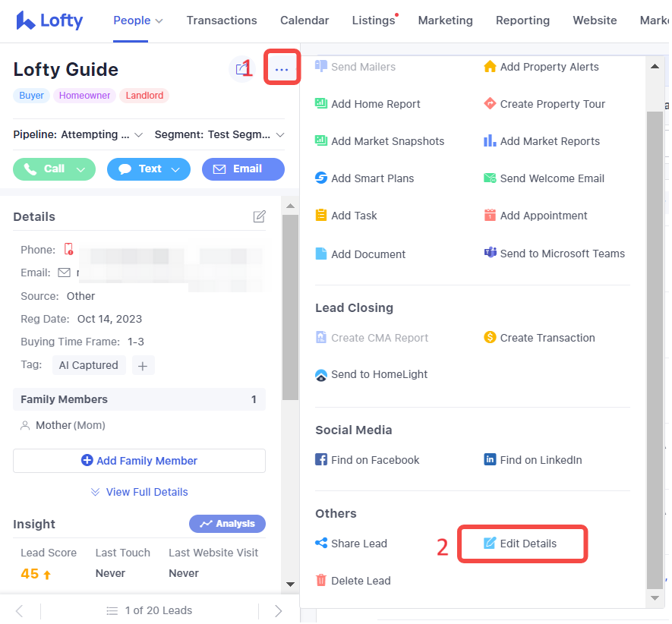Click the Facebook icon
The width and height of the screenshot is (672, 624).
click(321, 459)
